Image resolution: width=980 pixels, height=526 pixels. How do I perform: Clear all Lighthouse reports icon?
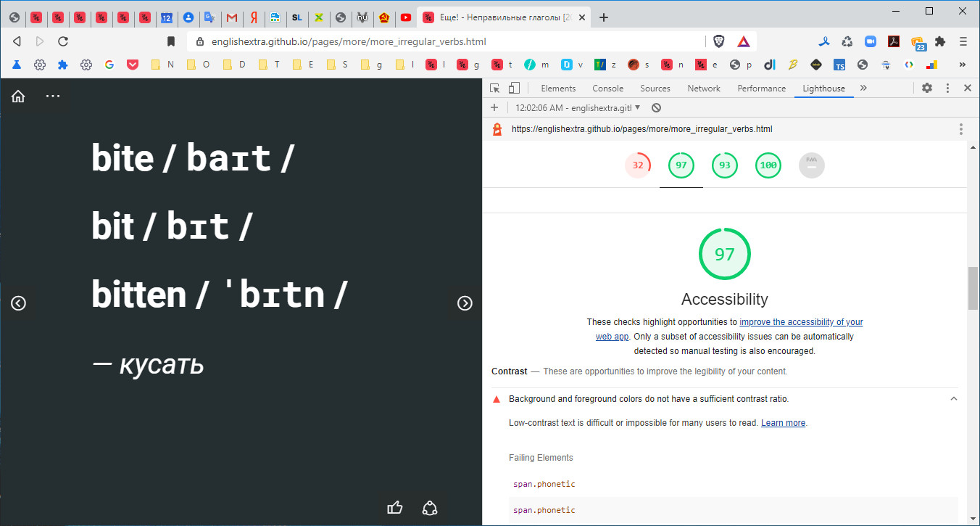[x=656, y=107]
